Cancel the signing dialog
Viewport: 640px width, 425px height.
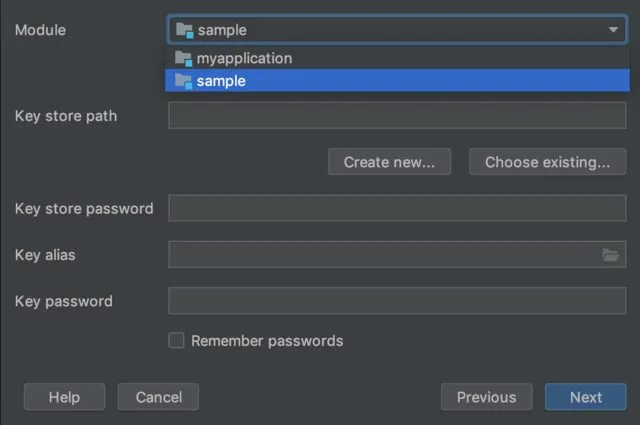coord(158,397)
